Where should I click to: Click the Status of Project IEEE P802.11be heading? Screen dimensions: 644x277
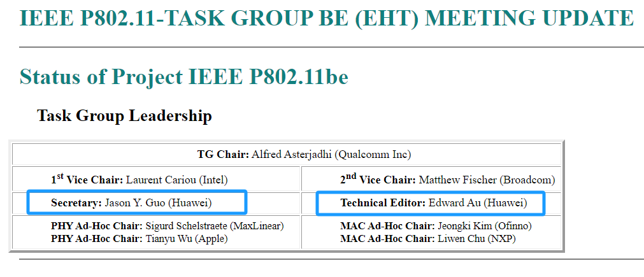[x=184, y=76]
